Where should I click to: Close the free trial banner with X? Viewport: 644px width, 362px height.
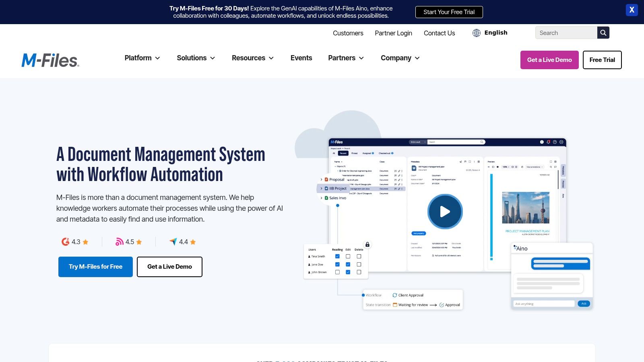pyautogui.click(x=632, y=10)
